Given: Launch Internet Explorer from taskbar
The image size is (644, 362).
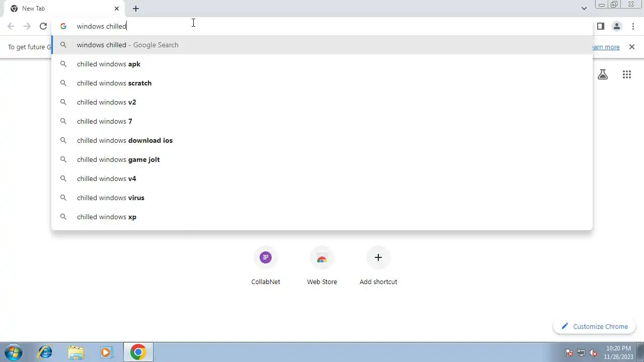Looking at the screenshot, I should click(45, 352).
